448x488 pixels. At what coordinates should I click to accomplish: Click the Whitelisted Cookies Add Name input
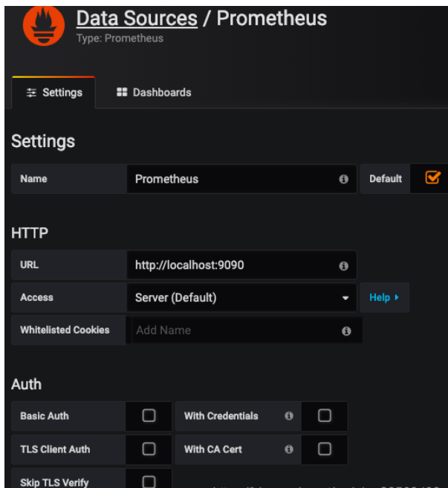pyautogui.click(x=247, y=331)
